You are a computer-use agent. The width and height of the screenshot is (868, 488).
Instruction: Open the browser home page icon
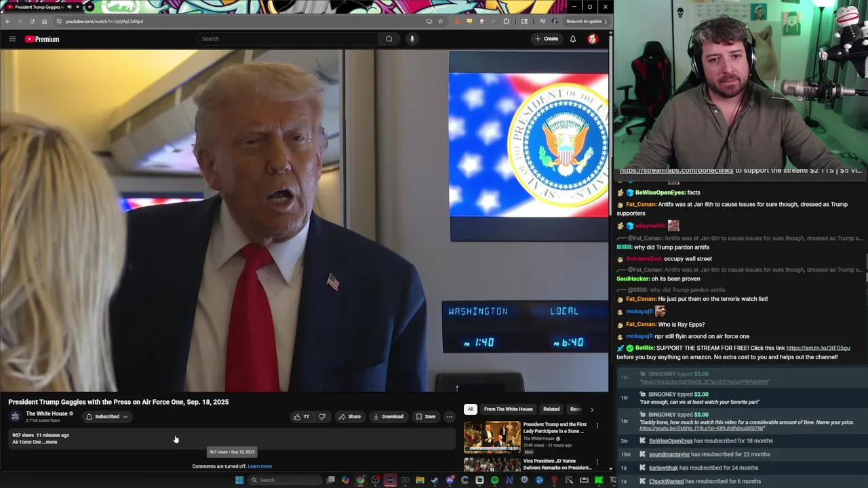[44, 21]
